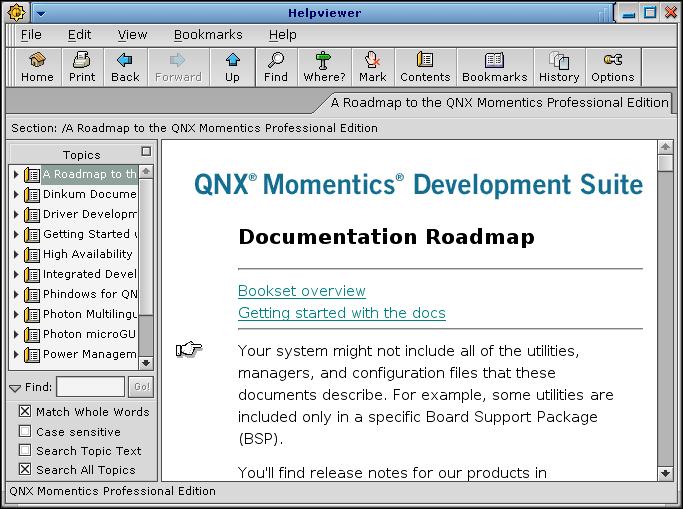Enable the Case sensitive checkbox

[25, 432]
